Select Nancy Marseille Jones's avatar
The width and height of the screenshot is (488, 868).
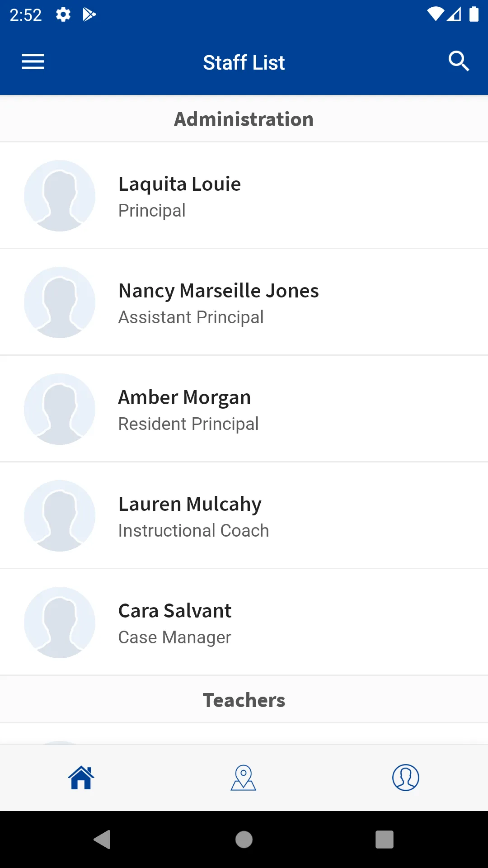pyautogui.click(x=60, y=302)
